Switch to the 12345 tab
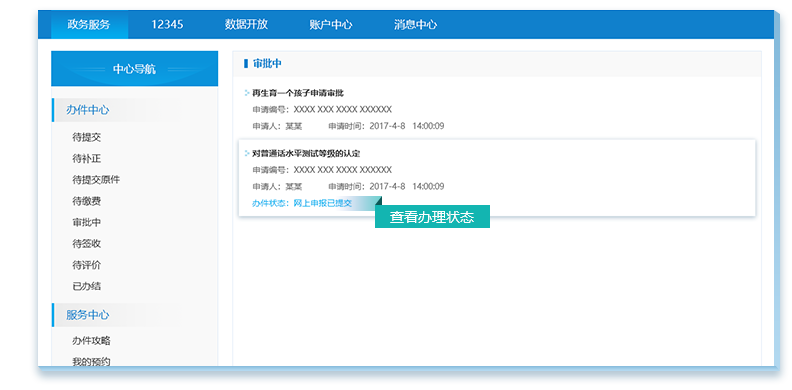The image size is (792, 390). [167, 24]
